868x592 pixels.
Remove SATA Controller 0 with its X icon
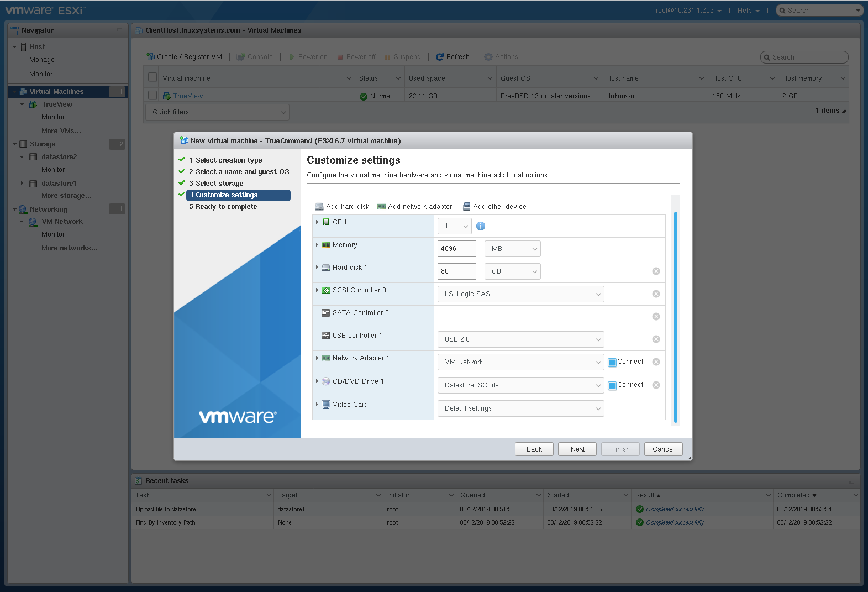[656, 317]
